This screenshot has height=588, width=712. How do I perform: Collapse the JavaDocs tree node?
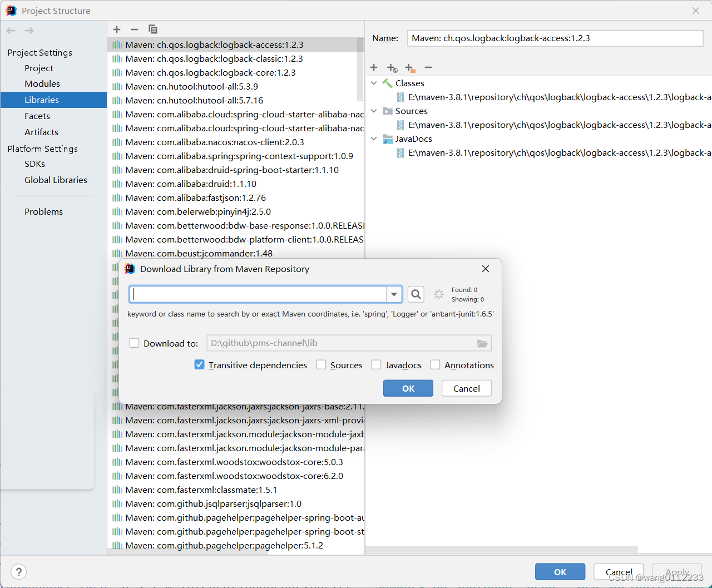pyautogui.click(x=374, y=139)
